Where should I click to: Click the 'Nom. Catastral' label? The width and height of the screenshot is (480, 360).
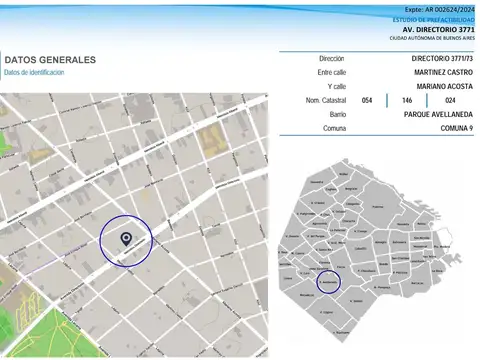[326, 100]
